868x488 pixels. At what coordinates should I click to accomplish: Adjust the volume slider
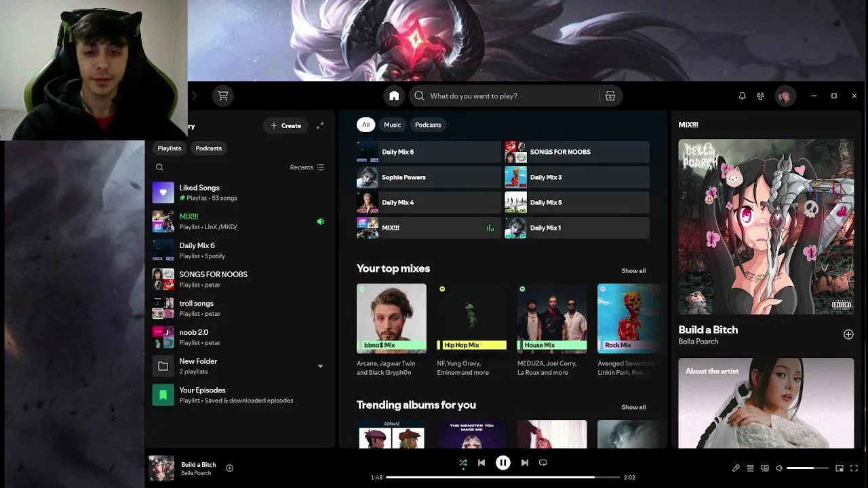coord(807,468)
